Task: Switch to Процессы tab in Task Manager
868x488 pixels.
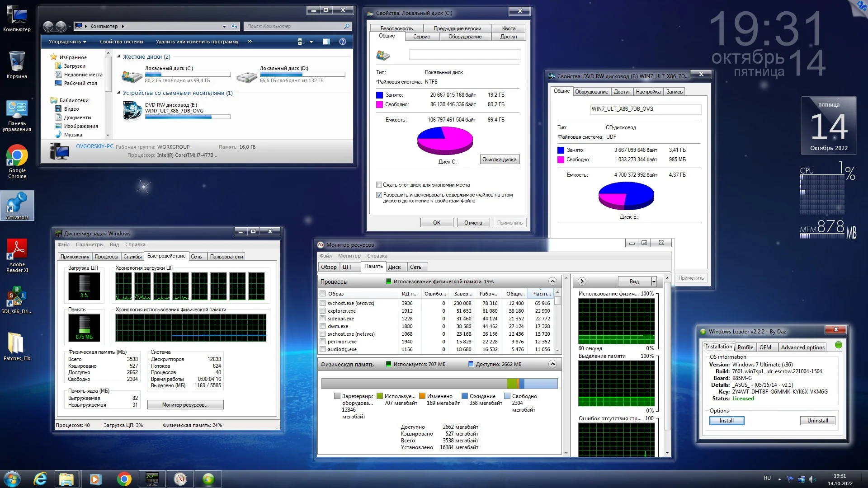Action: point(106,257)
